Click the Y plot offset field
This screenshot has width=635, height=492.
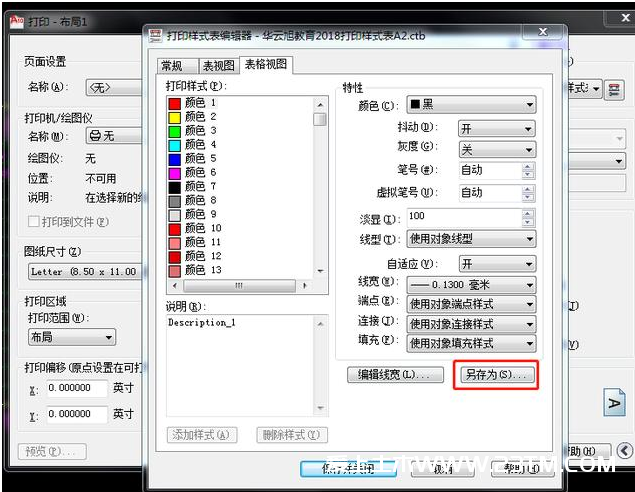click(77, 414)
